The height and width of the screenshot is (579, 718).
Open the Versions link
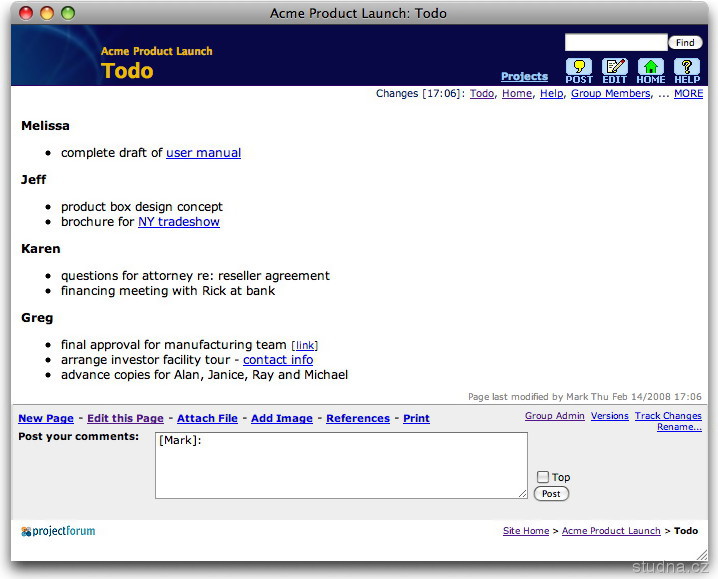pos(609,416)
